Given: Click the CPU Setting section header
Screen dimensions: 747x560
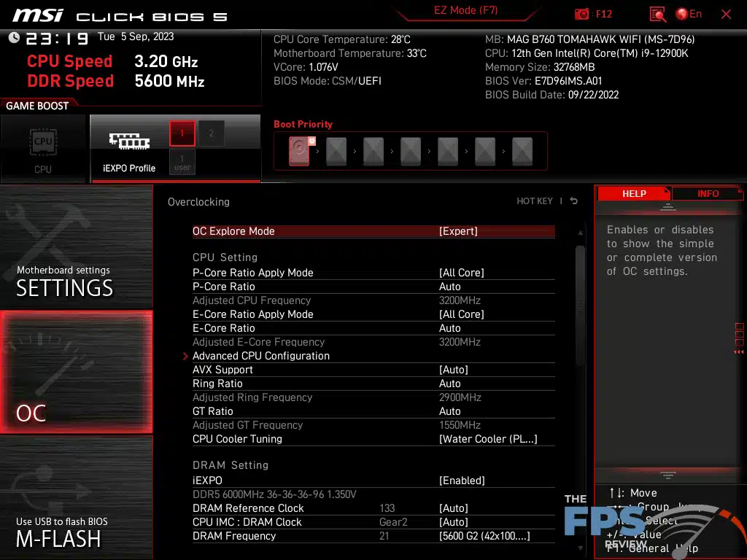Looking at the screenshot, I should pos(225,257).
